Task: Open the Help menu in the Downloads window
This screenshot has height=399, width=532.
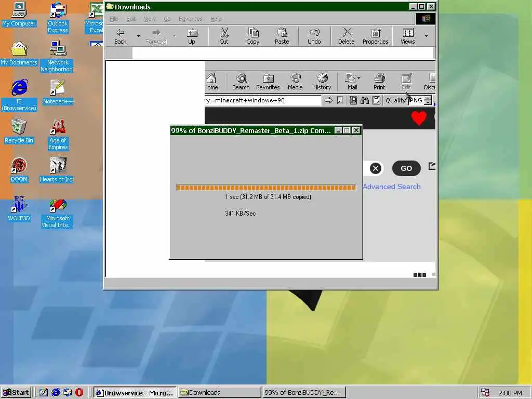Action: (216, 19)
